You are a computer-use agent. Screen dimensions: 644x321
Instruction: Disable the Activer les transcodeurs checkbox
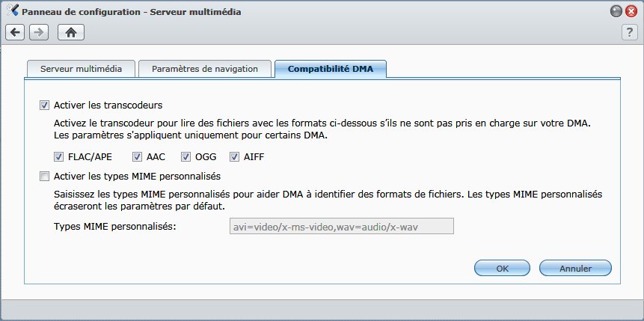(x=44, y=106)
